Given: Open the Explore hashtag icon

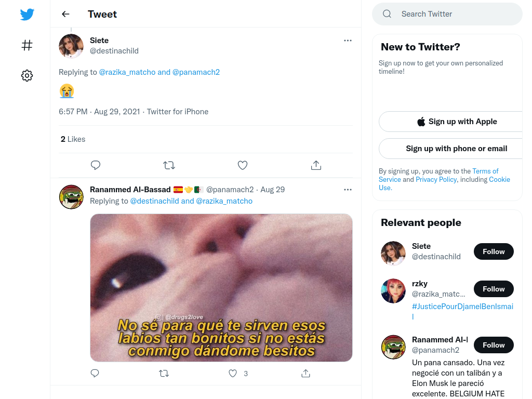Looking at the screenshot, I should (x=27, y=45).
